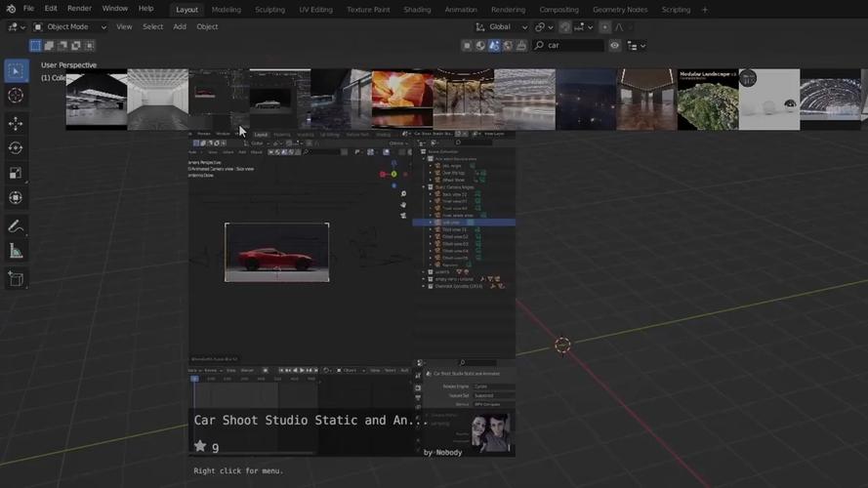868x488 pixels.
Task: Switch to the Sculpting workspace tab
Action: (x=270, y=10)
